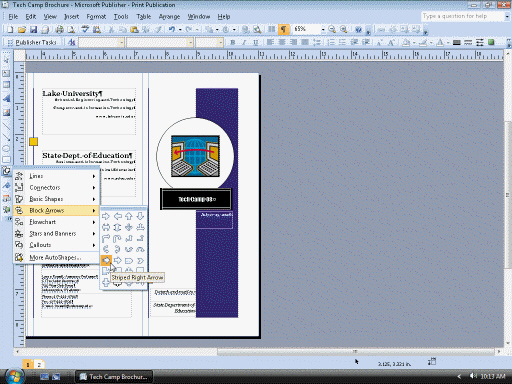Viewport: 512px width, 384px height.
Task: Pick the Quad Arrow shape
Action: 129,227
